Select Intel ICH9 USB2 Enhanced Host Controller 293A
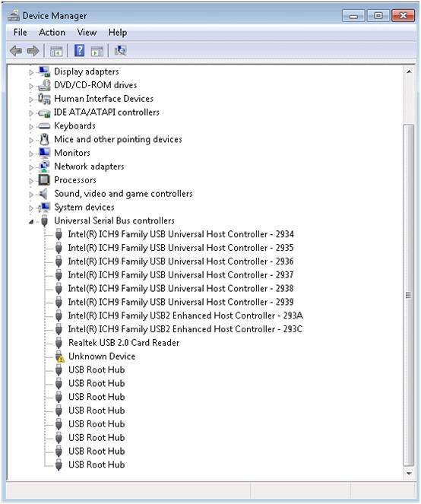The image size is (421, 504). [x=185, y=315]
